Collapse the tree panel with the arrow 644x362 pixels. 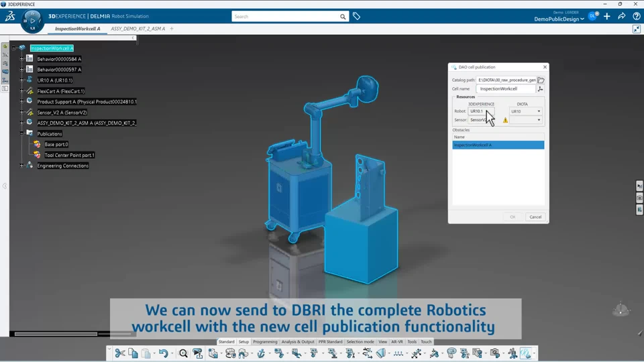coord(133,38)
